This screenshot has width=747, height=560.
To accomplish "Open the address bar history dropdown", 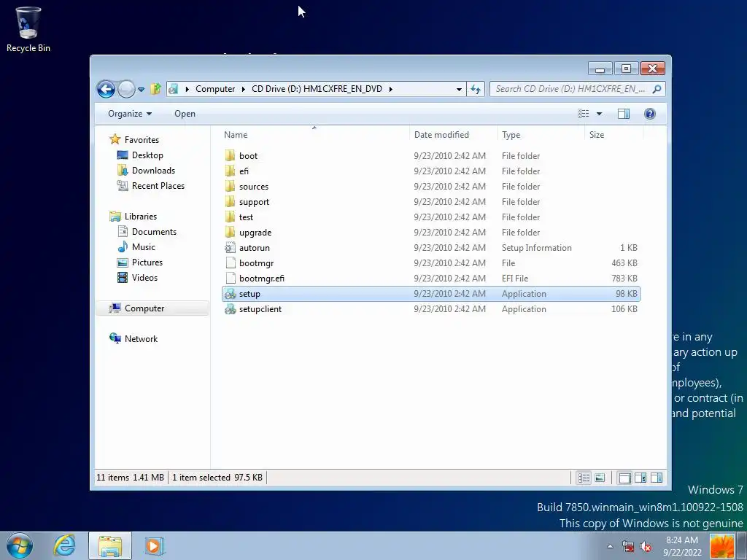I will pyautogui.click(x=459, y=89).
